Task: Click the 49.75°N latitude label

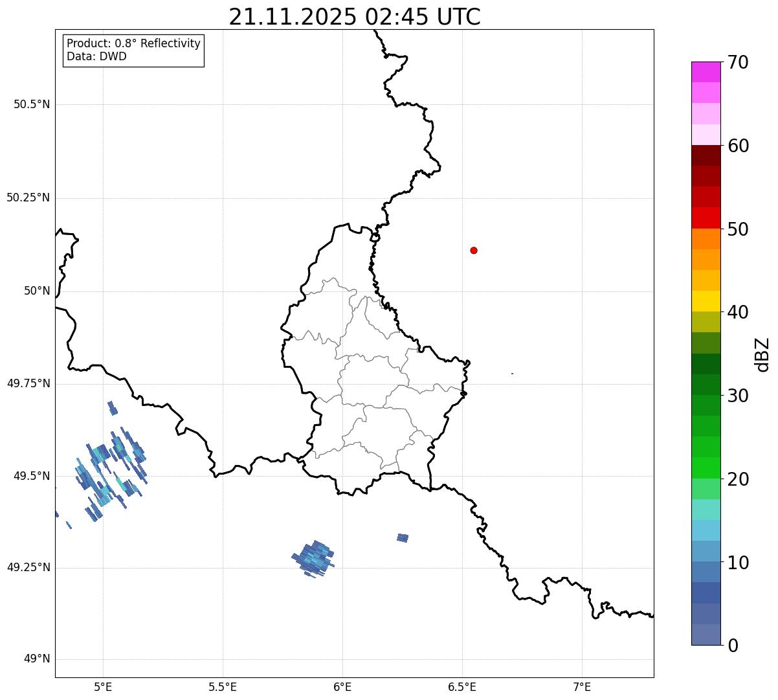Action: click(28, 383)
